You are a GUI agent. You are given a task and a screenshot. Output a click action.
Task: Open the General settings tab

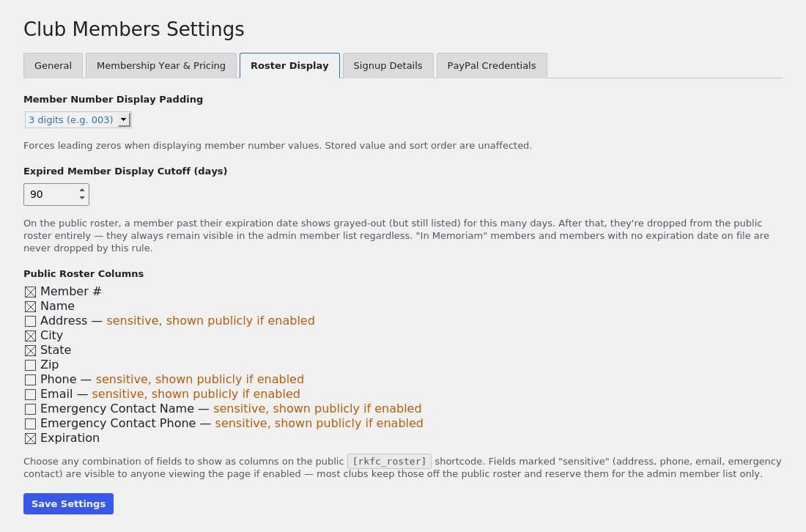[53, 66]
